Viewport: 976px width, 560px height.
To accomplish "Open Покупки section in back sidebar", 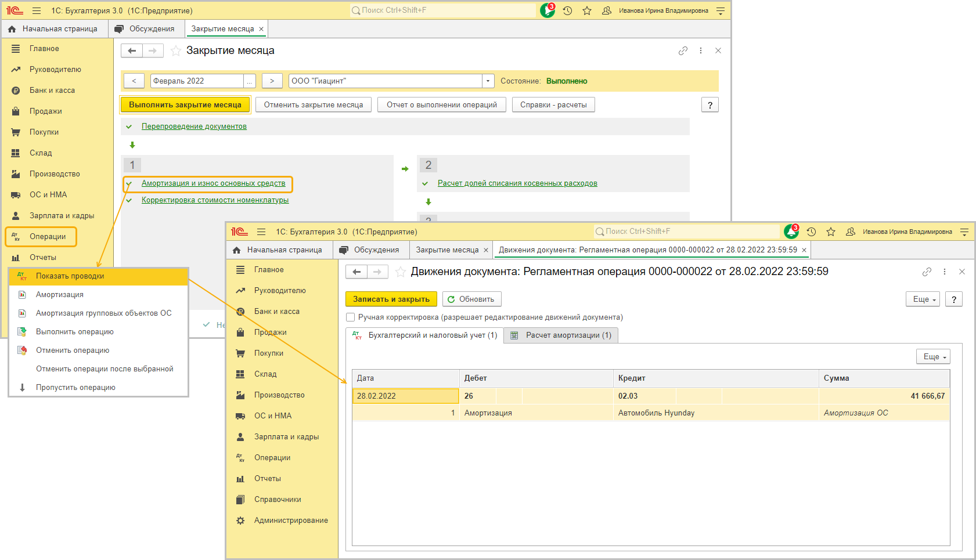I will pyautogui.click(x=44, y=132).
